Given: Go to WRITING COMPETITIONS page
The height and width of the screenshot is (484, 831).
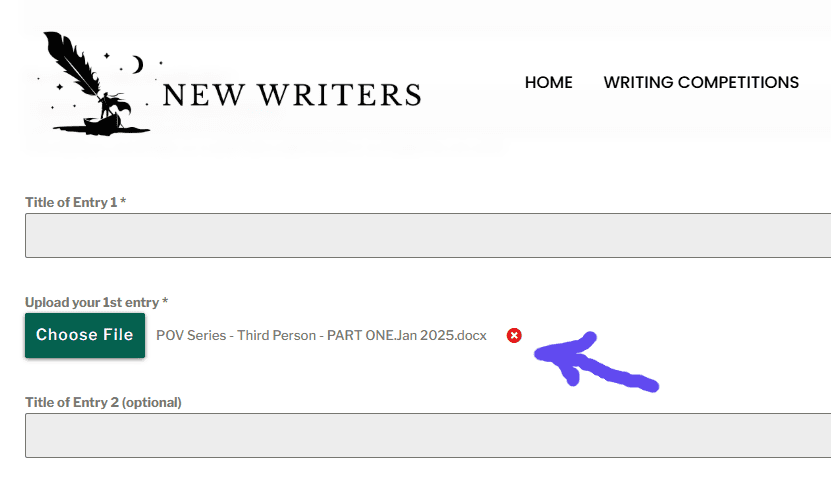Looking at the screenshot, I should 701,83.
